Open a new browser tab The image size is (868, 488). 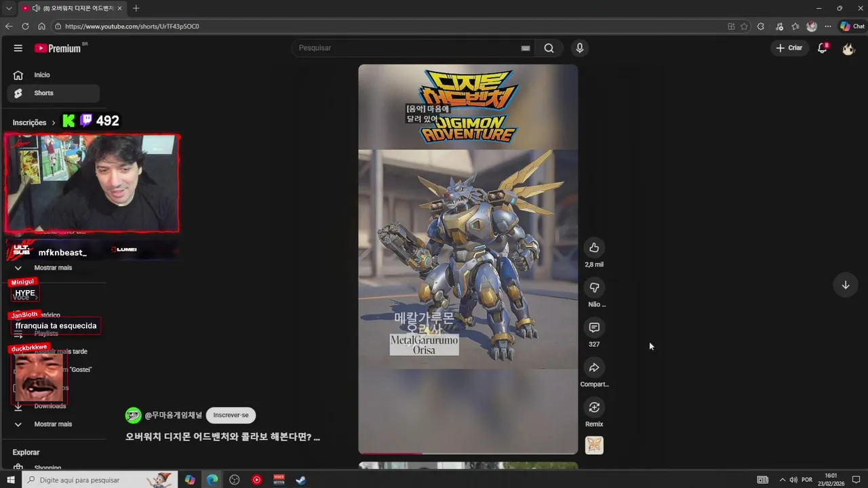[136, 8]
